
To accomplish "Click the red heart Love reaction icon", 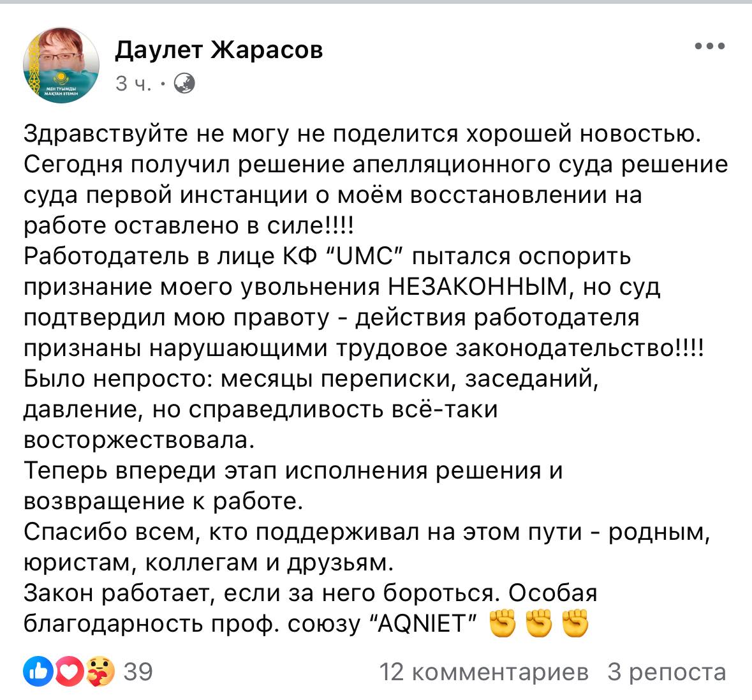I will pyautogui.click(x=69, y=671).
